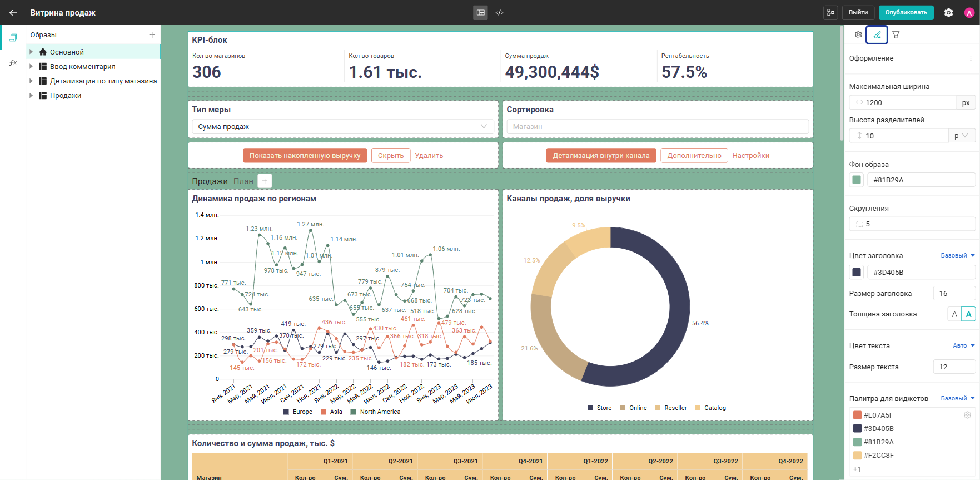The height and width of the screenshot is (480, 980).
Task: Select the Продажи item in the Образы tree
Action: coord(66,95)
